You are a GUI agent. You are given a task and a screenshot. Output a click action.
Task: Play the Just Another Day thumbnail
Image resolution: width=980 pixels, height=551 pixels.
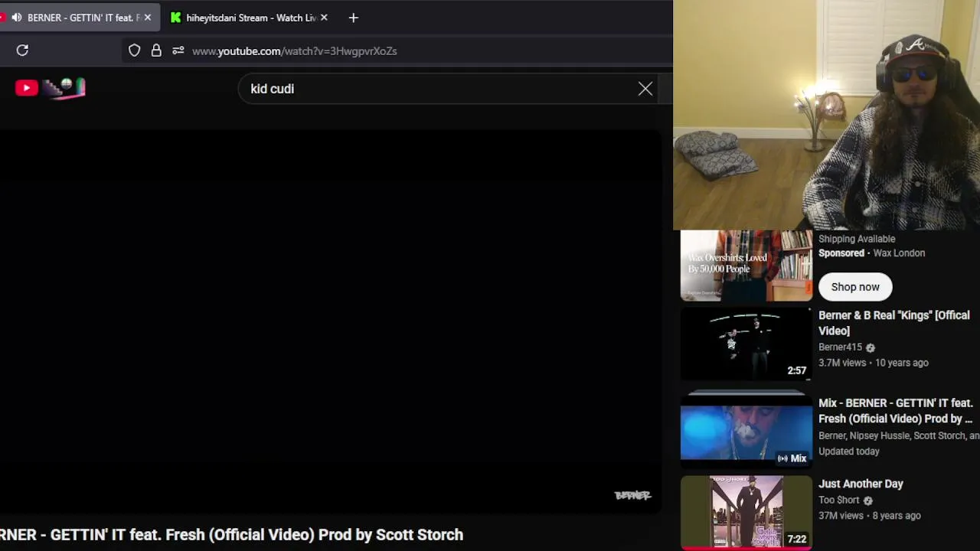pyautogui.click(x=746, y=512)
